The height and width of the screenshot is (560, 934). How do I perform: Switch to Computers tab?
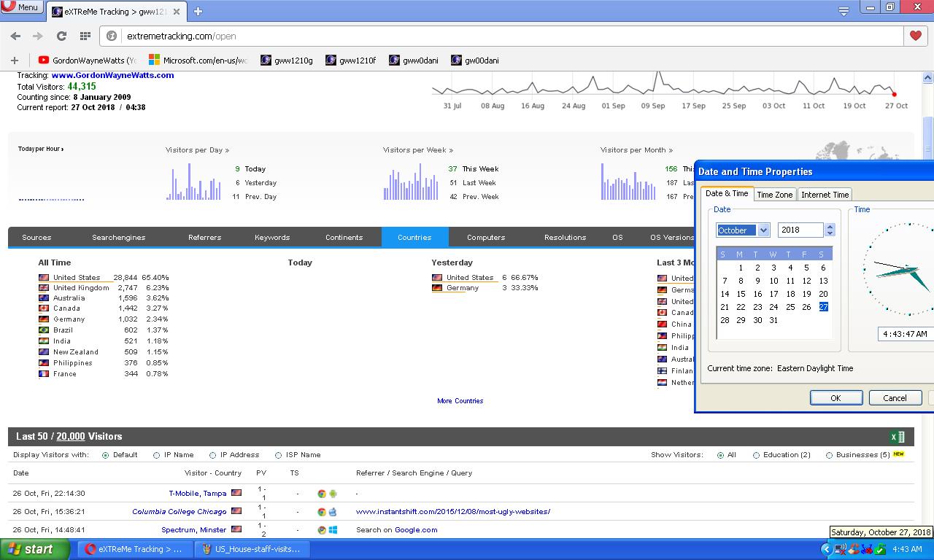coord(486,238)
